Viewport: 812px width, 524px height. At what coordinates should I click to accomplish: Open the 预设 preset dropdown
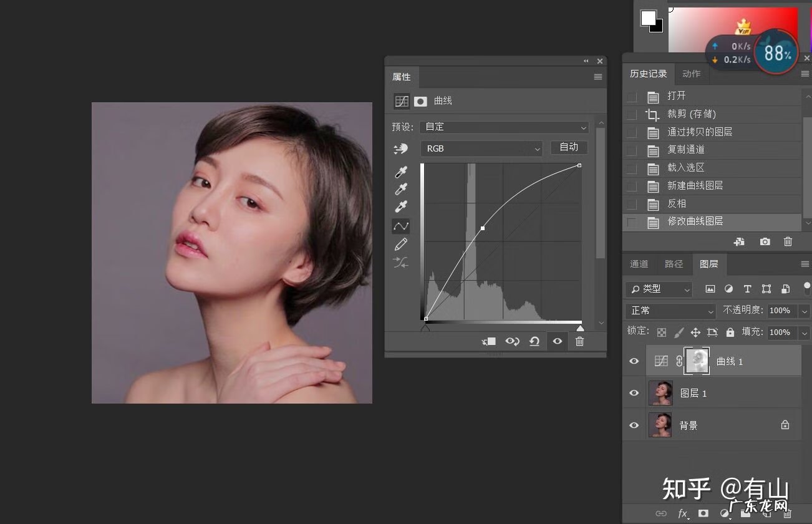(x=504, y=127)
